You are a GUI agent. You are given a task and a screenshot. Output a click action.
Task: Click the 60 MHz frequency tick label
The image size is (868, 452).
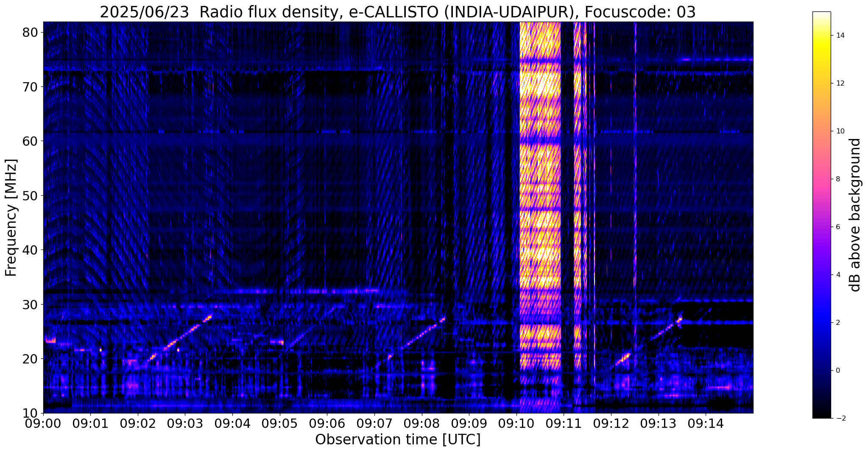point(31,141)
